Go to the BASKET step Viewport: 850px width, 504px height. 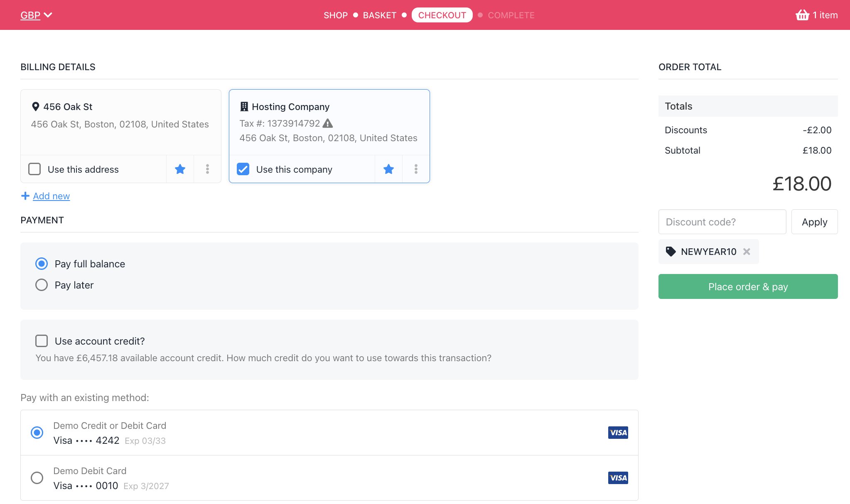tap(380, 15)
